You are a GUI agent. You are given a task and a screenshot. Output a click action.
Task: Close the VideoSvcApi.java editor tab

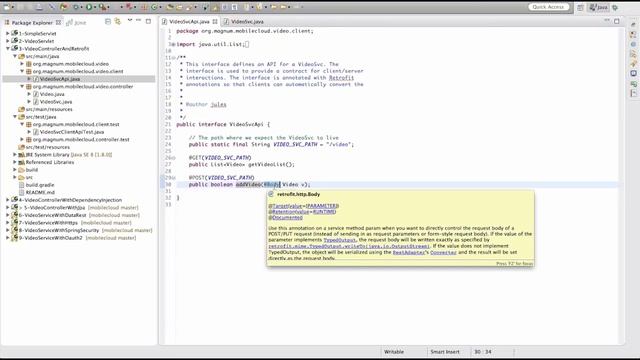(215, 22)
